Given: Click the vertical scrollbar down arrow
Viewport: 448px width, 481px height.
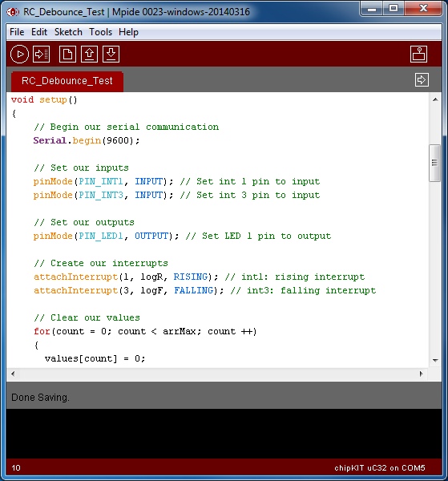Looking at the screenshot, I should pos(435,361).
